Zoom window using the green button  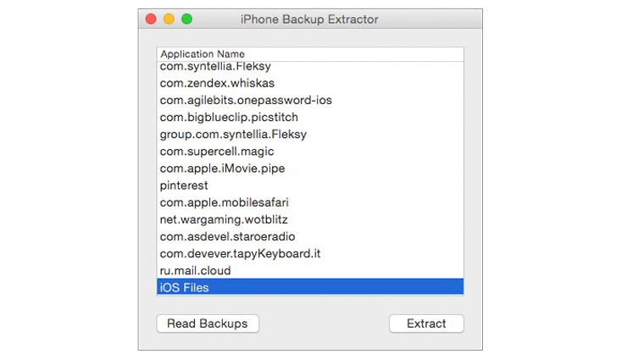click(187, 19)
